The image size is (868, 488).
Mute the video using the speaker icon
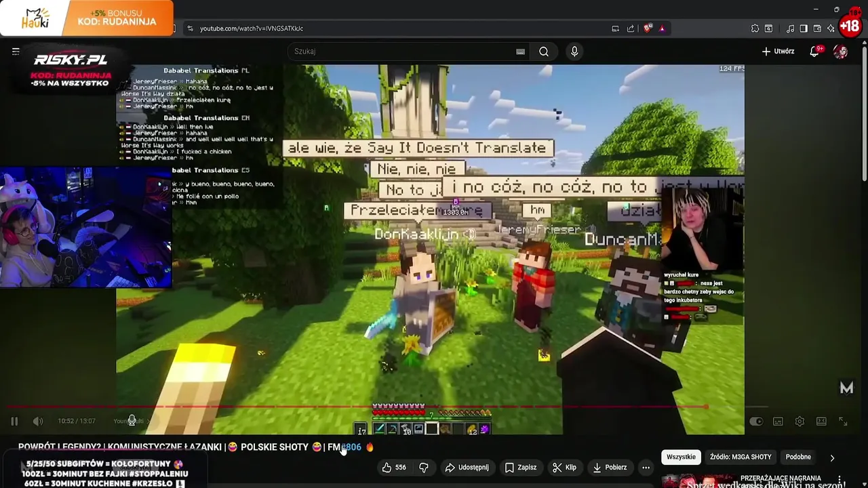[x=38, y=421]
